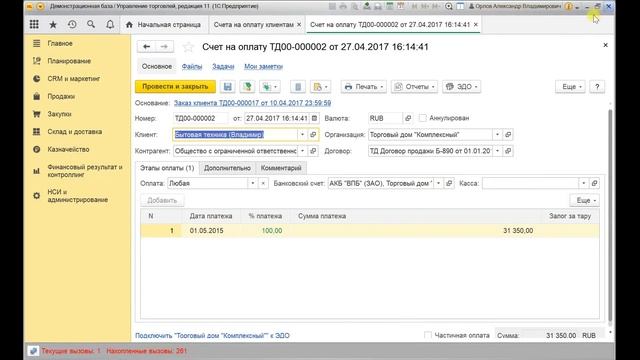Screen dimensions: 640x360
Task: Close the Счет на оплату ТД00-000002 tab
Action: pyautogui.click(x=476, y=24)
